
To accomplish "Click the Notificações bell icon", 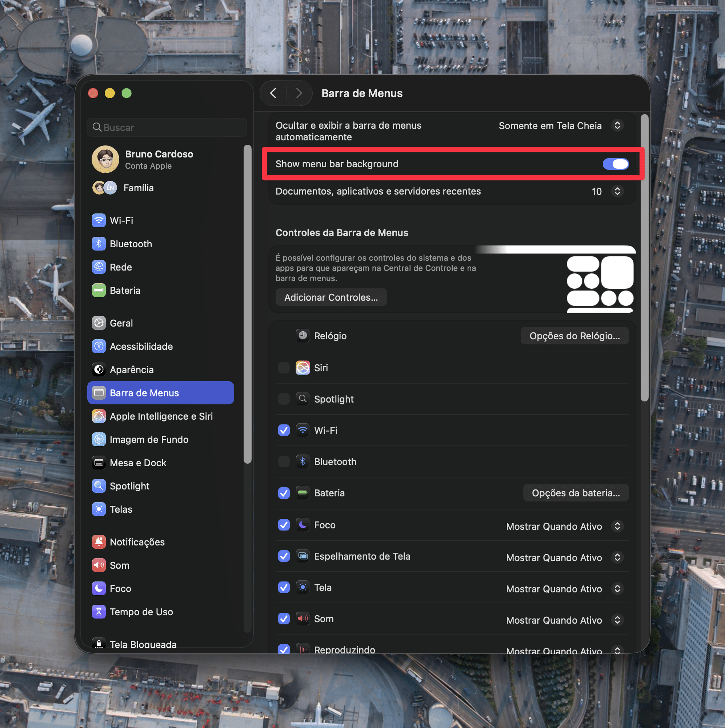I will (x=99, y=542).
